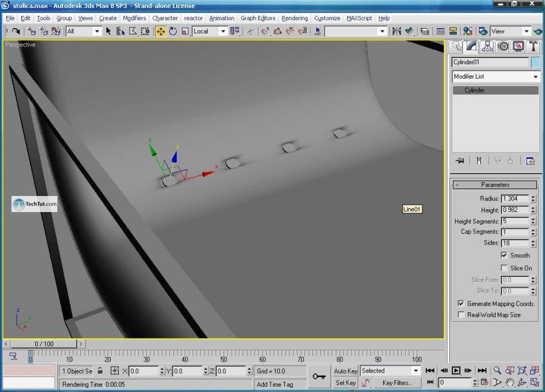The height and width of the screenshot is (392, 545).
Task: Click the Cylinder01 object color swatch
Action: click(535, 62)
